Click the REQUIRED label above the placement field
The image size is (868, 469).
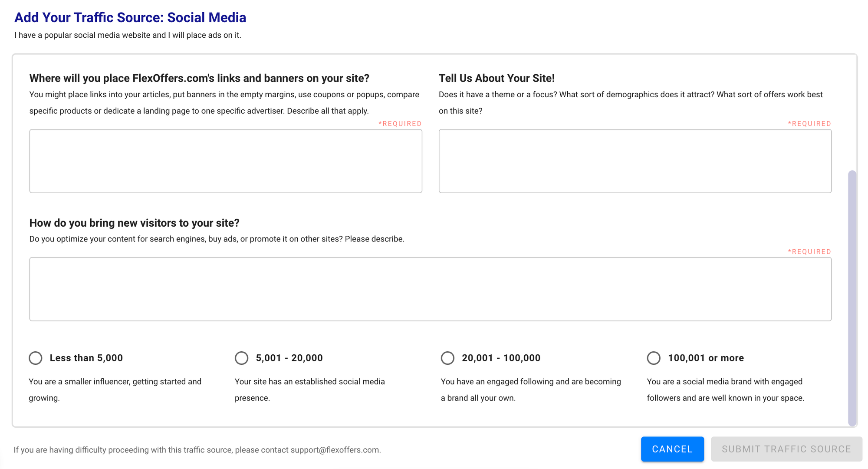[x=400, y=123]
